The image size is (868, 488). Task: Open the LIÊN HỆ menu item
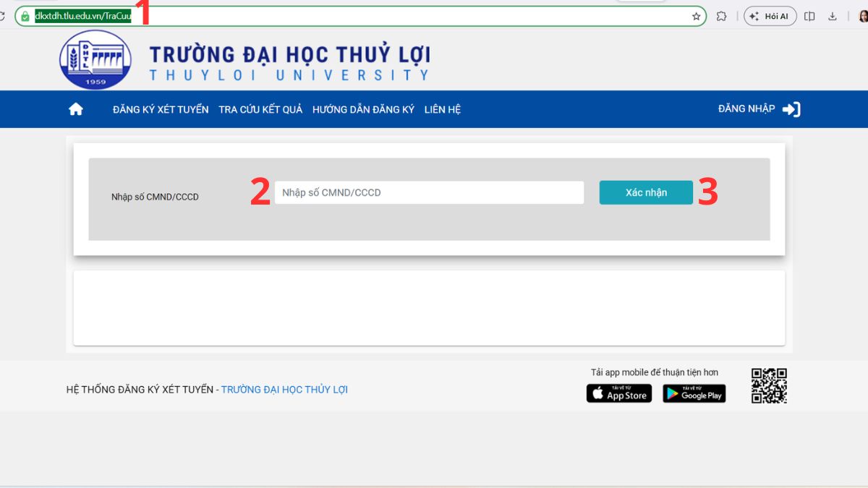443,110
